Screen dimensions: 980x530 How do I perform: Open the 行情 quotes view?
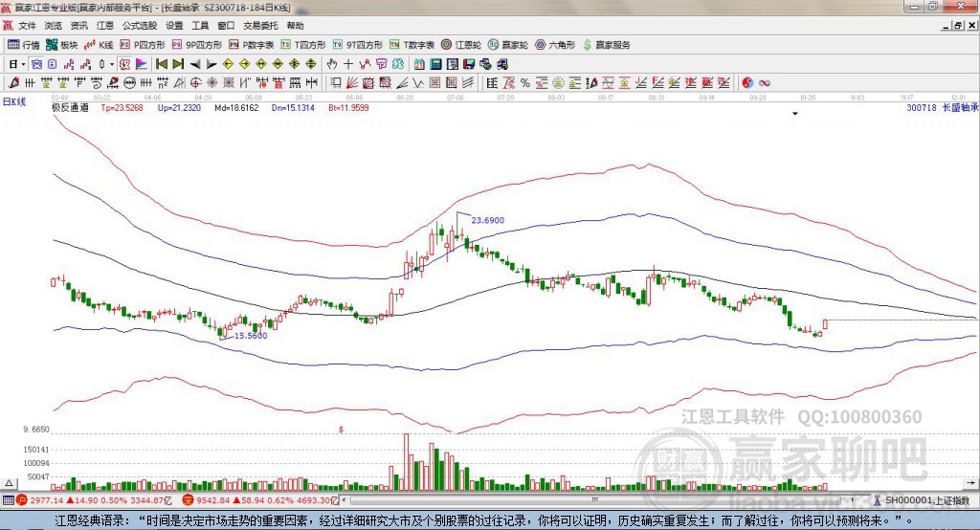[23, 45]
